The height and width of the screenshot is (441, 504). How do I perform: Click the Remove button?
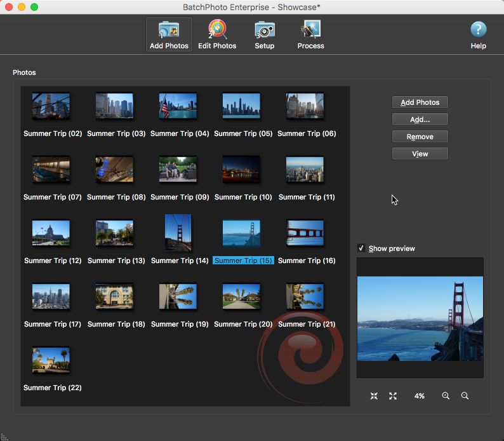pos(420,137)
